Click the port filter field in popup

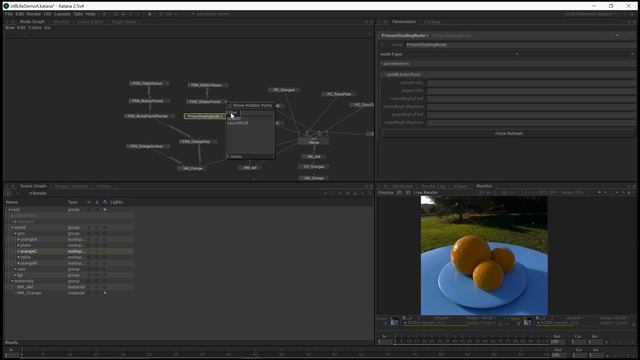[x=250, y=113]
